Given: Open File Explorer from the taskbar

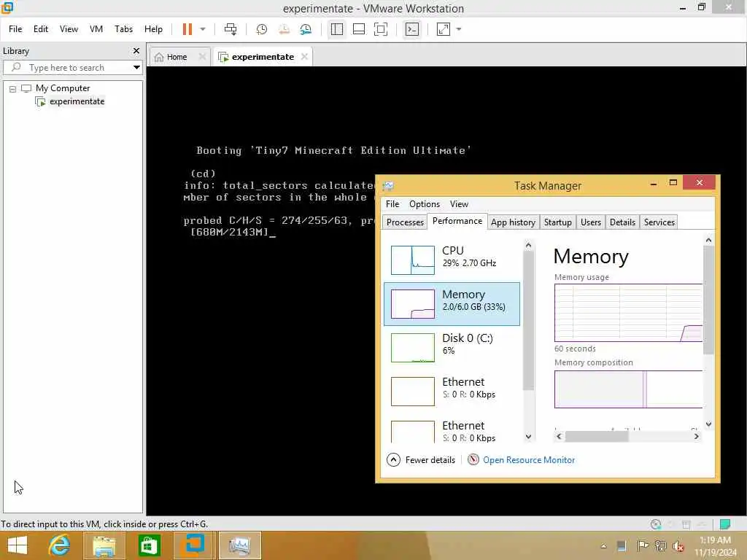Looking at the screenshot, I should point(104,545).
